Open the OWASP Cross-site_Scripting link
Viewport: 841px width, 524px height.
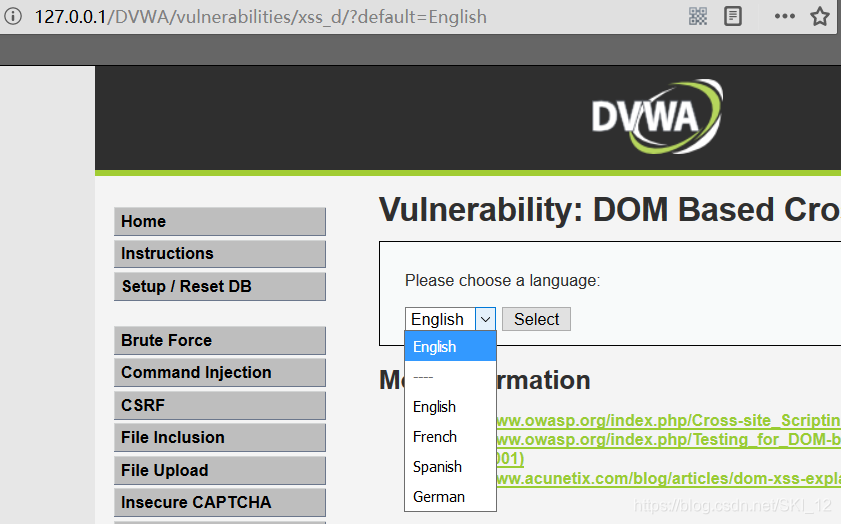pos(668,420)
